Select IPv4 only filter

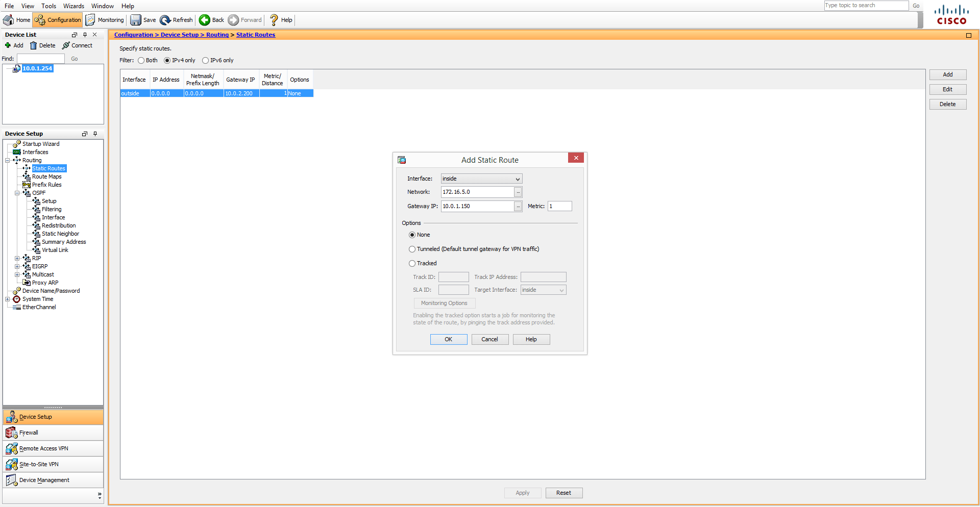167,60
